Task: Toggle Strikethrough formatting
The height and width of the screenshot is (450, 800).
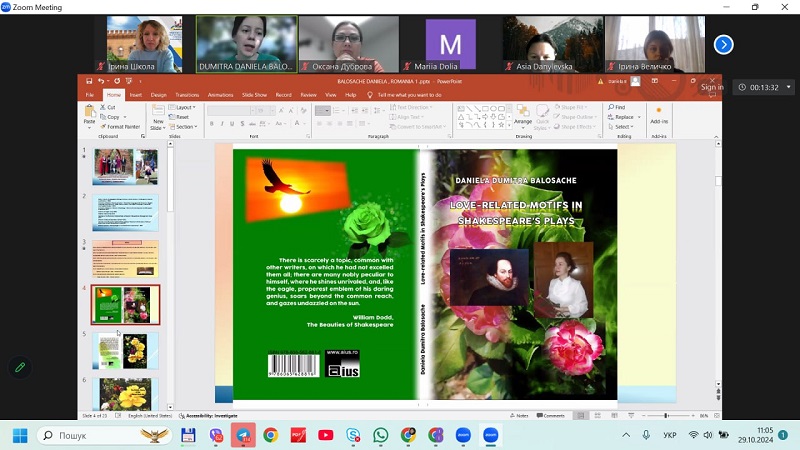Action: 253,123
